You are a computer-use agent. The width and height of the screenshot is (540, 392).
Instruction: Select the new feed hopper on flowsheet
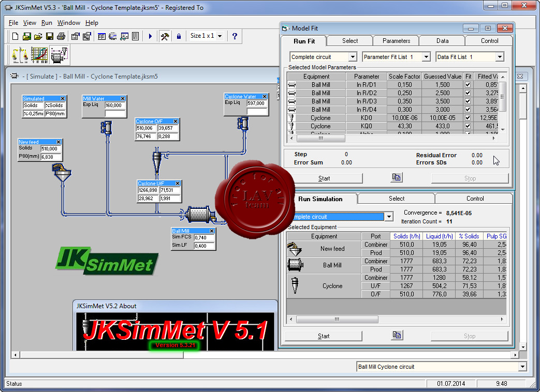62,173
